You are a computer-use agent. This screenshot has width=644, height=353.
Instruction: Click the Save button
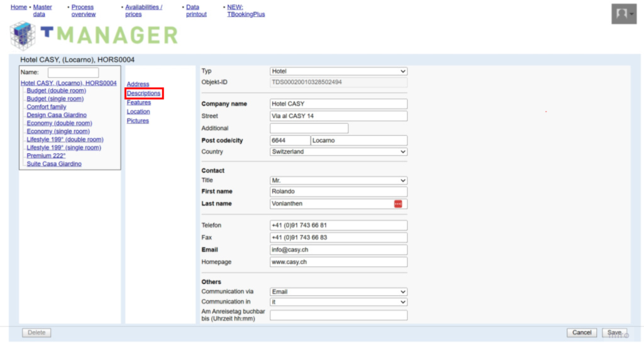point(614,333)
